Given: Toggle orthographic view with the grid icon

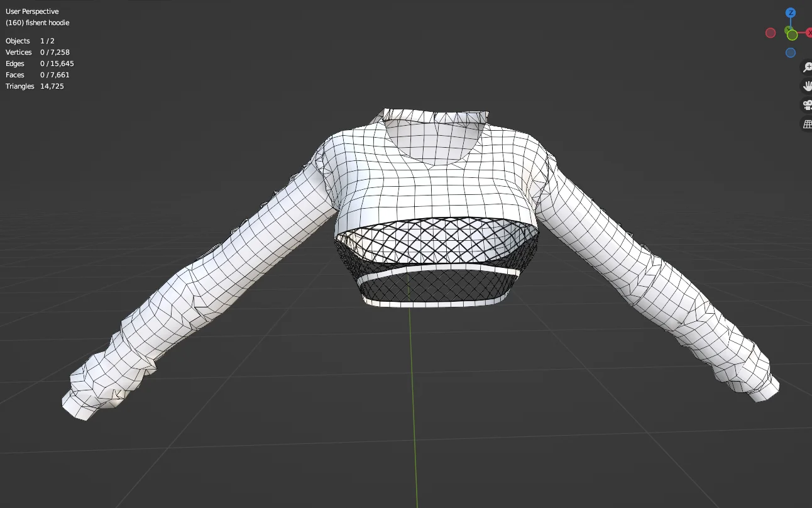Looking at the screenshot, I should (x=807, y=123).
